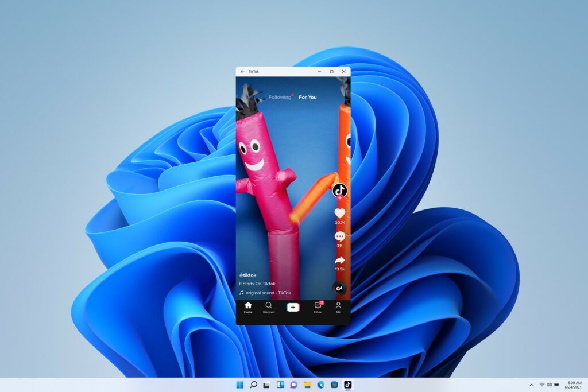Viewport: 588px width, 392px height.
Task: Minimize the TikTok window
Action: (319, 72)
